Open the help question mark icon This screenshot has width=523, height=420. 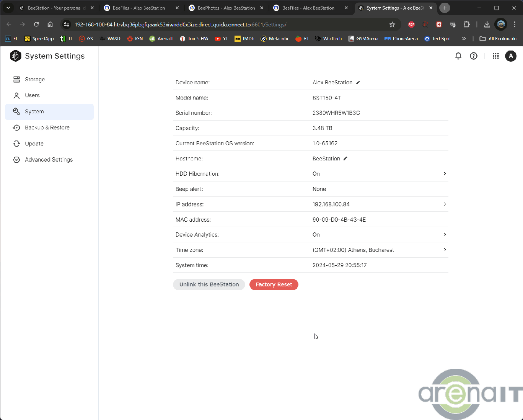[x=474, y=56]
